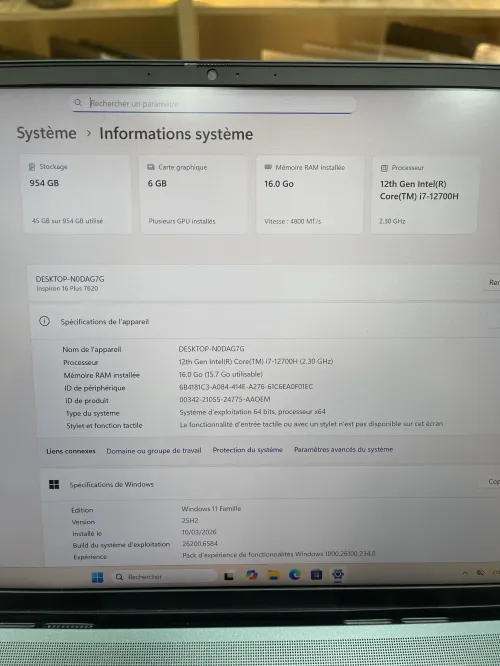Click the device name DESKTOP-N0DAG7G header text

70,279
